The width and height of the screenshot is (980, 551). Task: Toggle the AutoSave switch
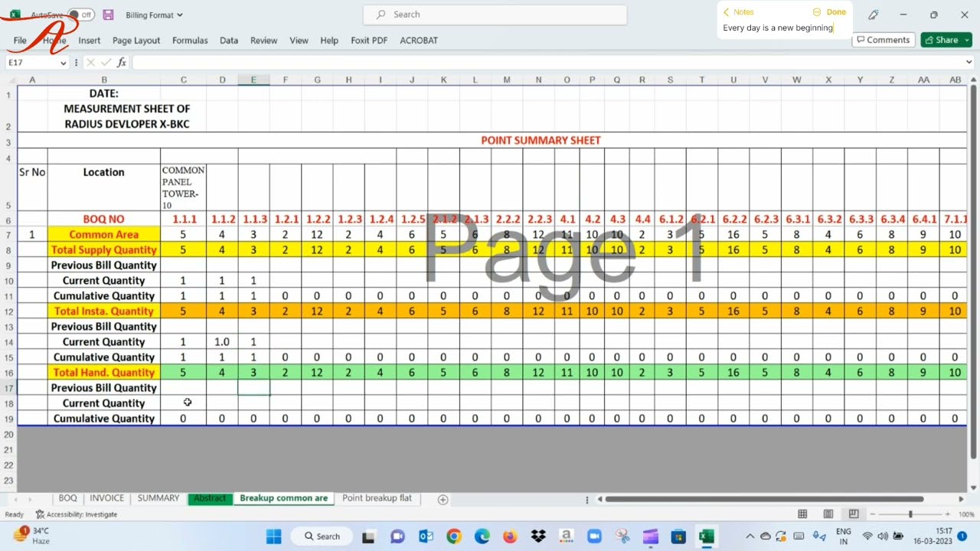pos(80,15)
